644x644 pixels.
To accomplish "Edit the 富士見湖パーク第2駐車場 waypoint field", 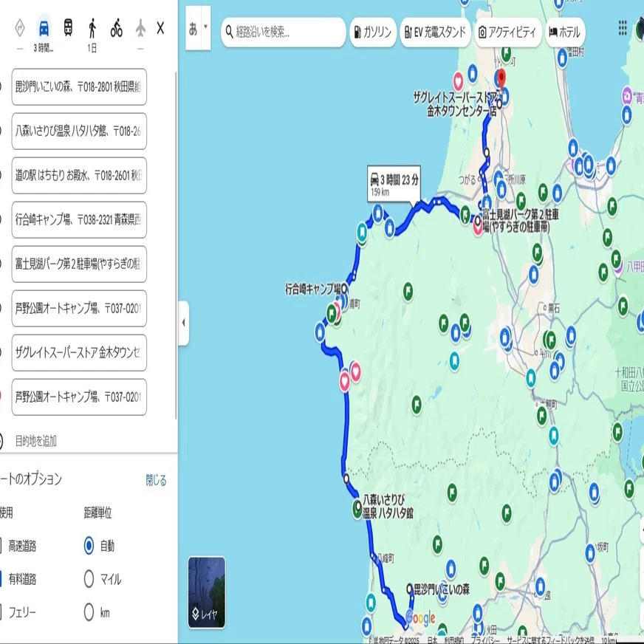I will 79,264.
